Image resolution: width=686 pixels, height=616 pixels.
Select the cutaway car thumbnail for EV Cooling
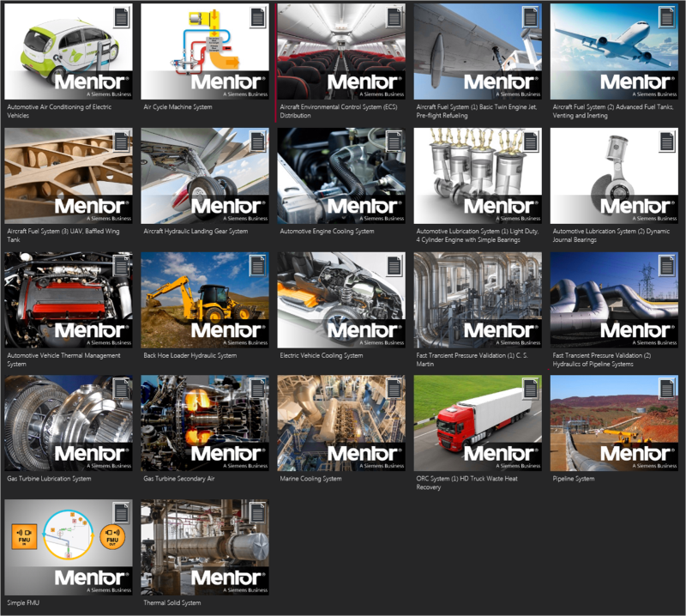coord(341,300)
